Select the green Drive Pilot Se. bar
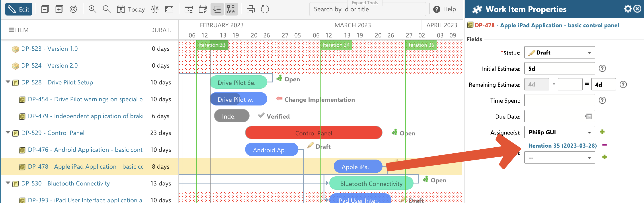This screenshot has height=203, width=644. 238,82
